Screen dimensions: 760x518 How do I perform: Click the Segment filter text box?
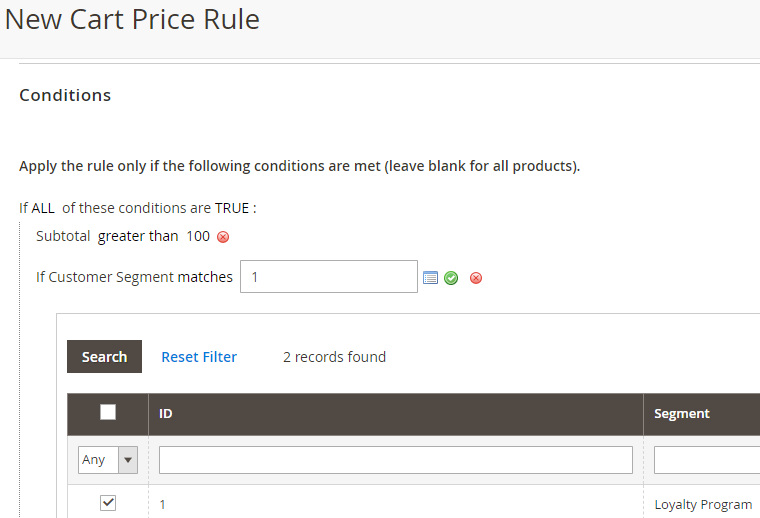[706, 460]
